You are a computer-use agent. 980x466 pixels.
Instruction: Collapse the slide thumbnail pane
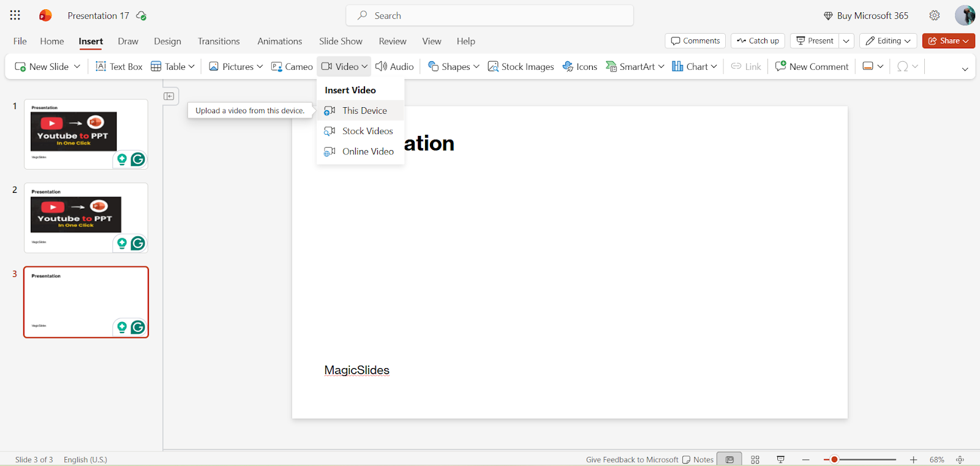click(x=170, y=96)
